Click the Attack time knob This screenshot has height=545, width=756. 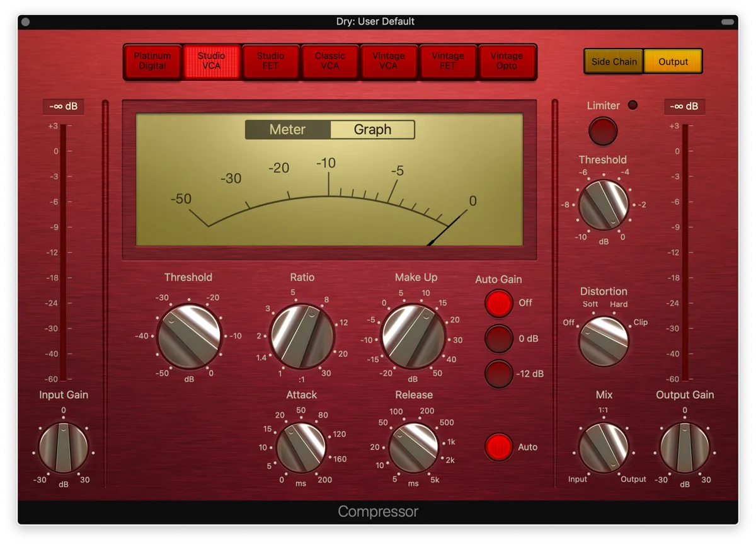coord(301,447)
